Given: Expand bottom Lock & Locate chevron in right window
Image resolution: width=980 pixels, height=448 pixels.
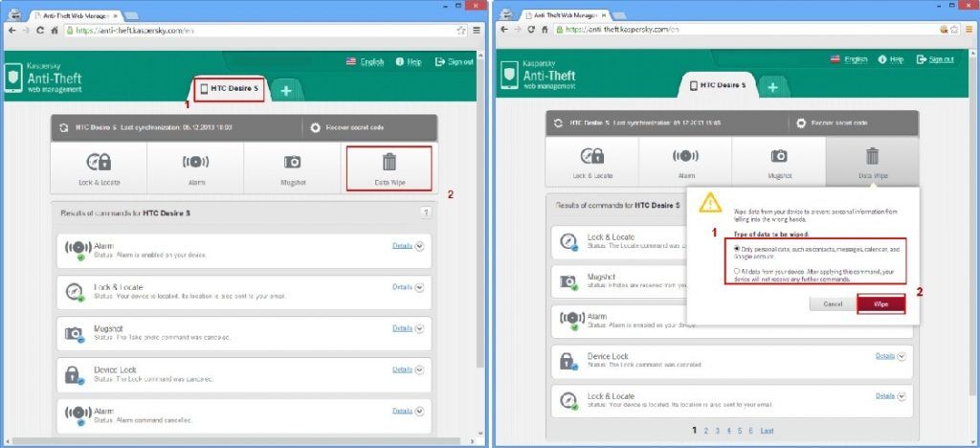Looking at the screenshot, I should 902,396.
